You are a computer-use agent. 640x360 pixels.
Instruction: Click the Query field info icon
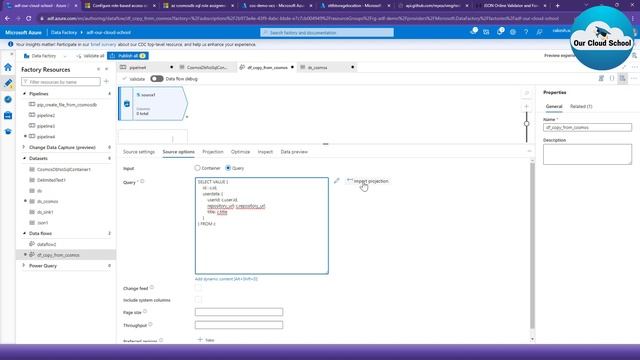point(142,182)
